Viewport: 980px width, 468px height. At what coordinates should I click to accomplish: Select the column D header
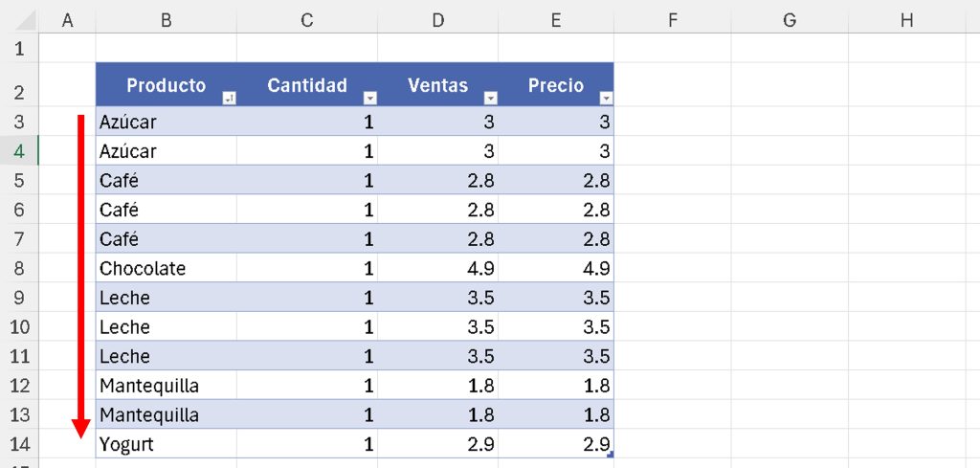437,20
